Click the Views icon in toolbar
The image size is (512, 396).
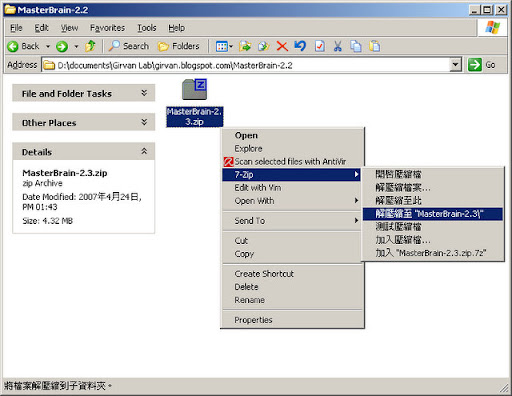[222, 46]
